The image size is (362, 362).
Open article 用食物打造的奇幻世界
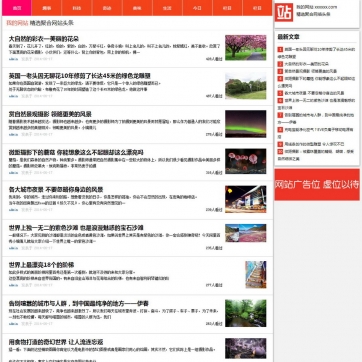click(x=56, y=342)
